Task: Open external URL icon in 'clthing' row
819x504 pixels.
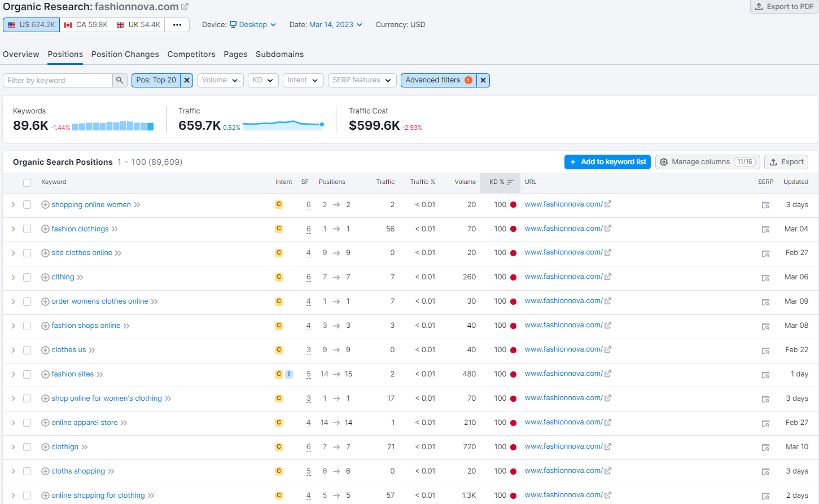Action: click(x=608, y=277)
